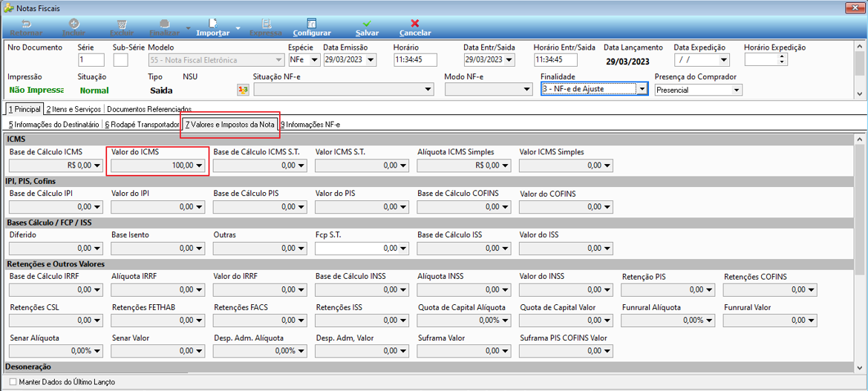Click the Retenções FETHAB field

click(157, 320)
